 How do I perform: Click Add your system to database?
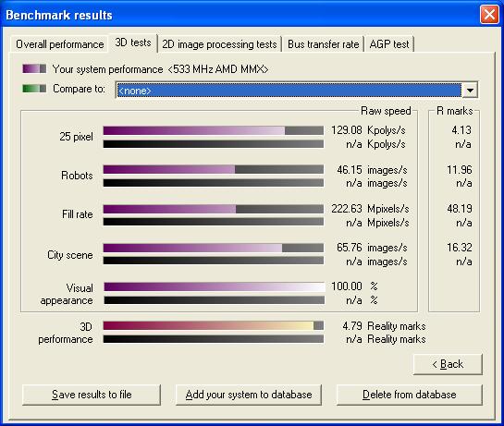(249, 395)
